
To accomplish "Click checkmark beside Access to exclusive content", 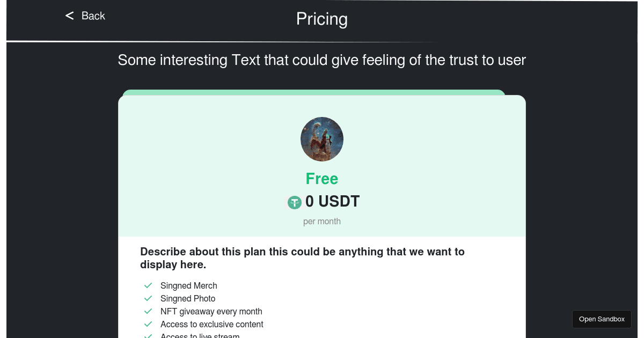I will click(x=148, y=324).
